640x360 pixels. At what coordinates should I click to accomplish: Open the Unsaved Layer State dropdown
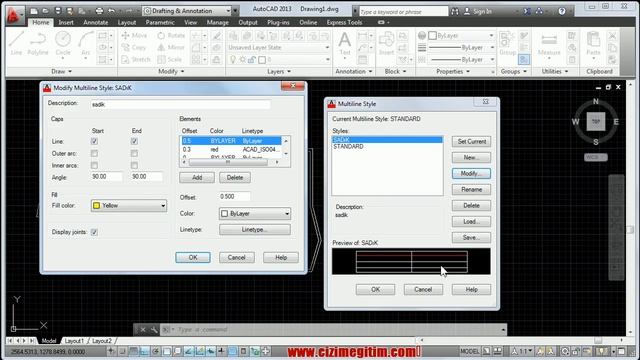pos(278,47)
